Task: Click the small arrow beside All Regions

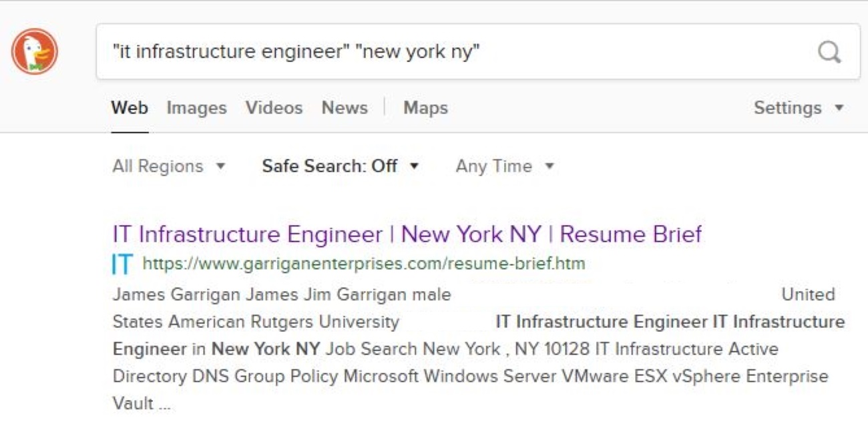Action: coord(221,166)
